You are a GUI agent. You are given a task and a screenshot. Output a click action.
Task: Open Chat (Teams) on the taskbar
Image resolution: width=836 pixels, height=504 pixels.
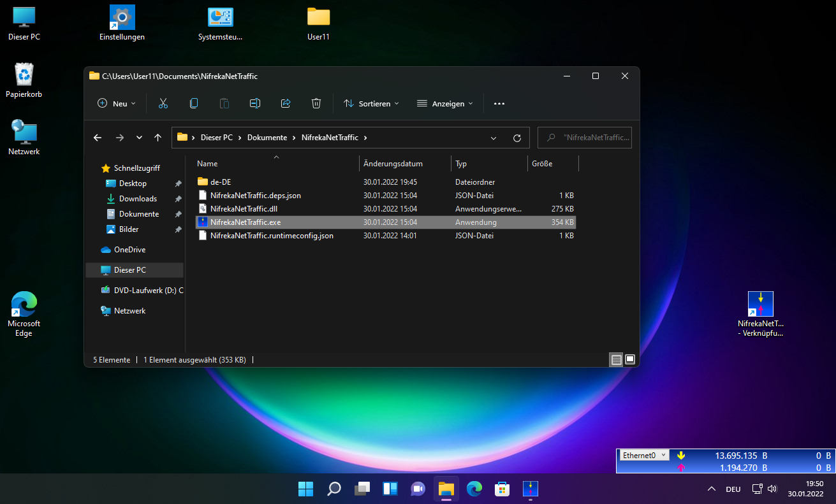click(418, 489)
